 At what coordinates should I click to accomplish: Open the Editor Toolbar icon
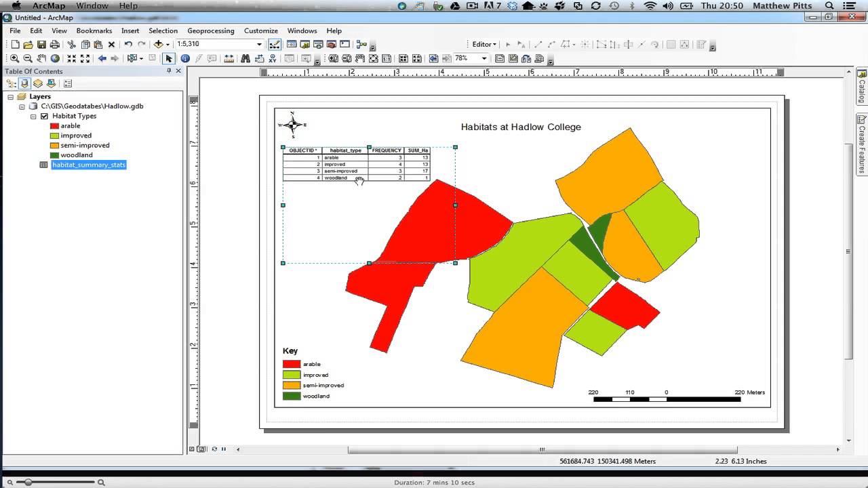click(x=275, y=45)
